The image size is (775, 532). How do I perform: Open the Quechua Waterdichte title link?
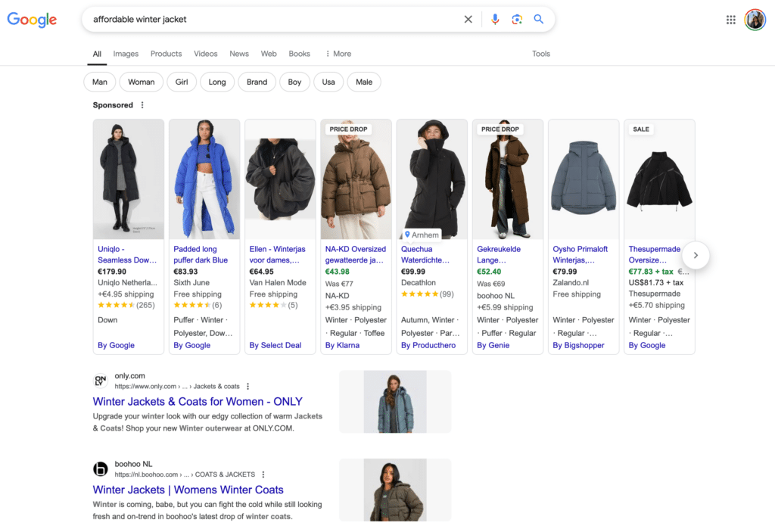click(x=425, y=254)
